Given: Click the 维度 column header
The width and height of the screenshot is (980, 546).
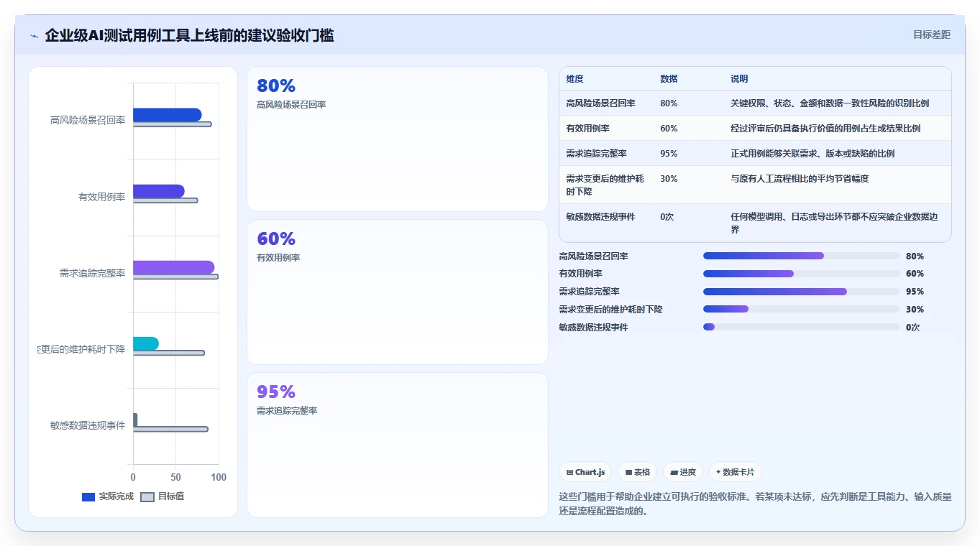Looking at the screenshot, I should pyautogui.click(x=574, y=78).
